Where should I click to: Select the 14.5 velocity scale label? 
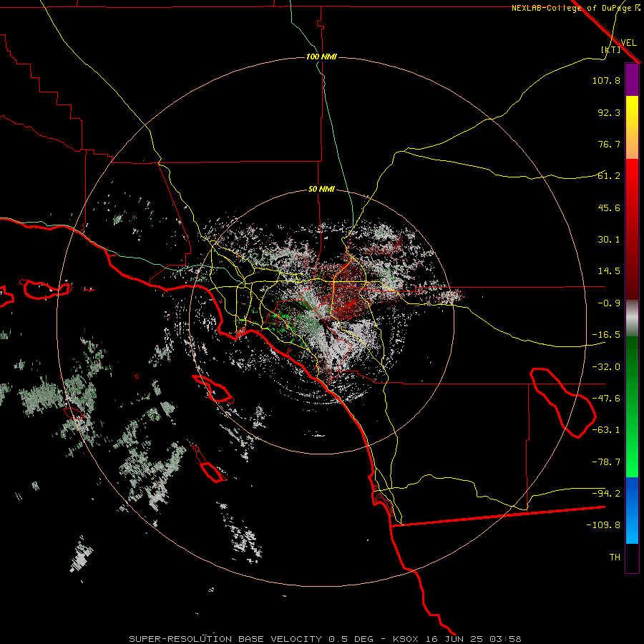click(x=609, y=271)
